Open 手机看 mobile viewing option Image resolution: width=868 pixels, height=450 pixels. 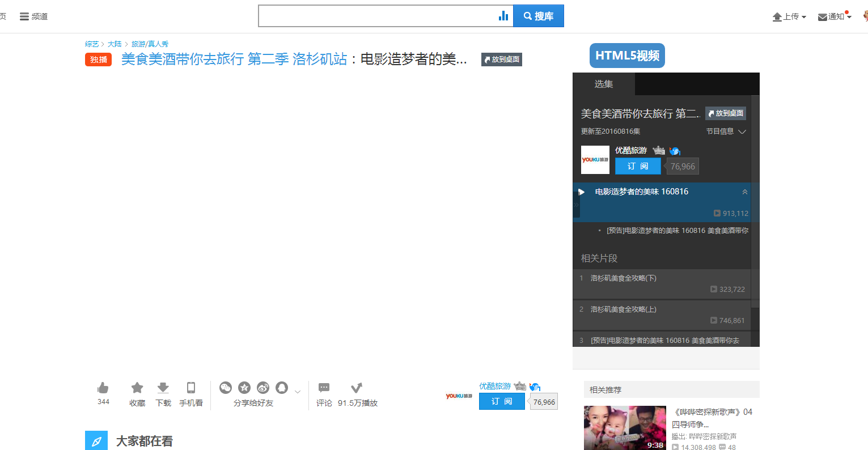click(190, 388)
